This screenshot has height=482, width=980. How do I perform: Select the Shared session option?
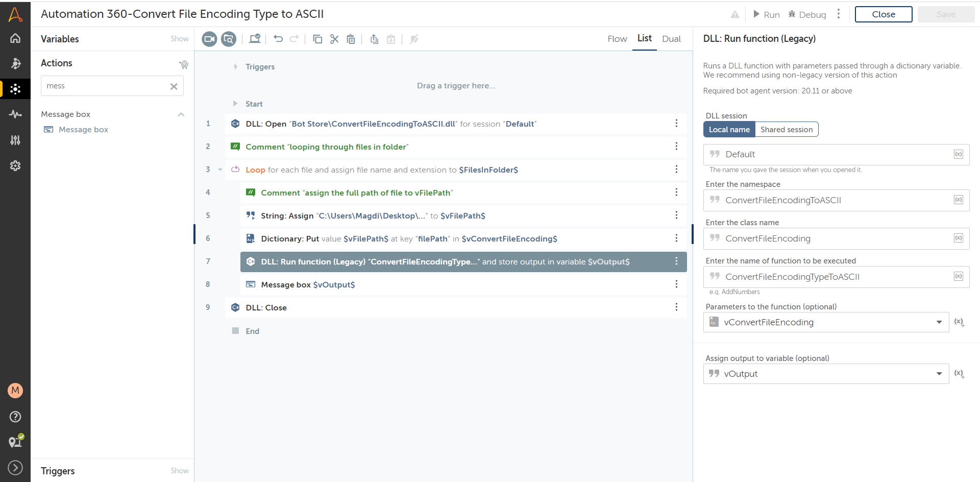786,130
